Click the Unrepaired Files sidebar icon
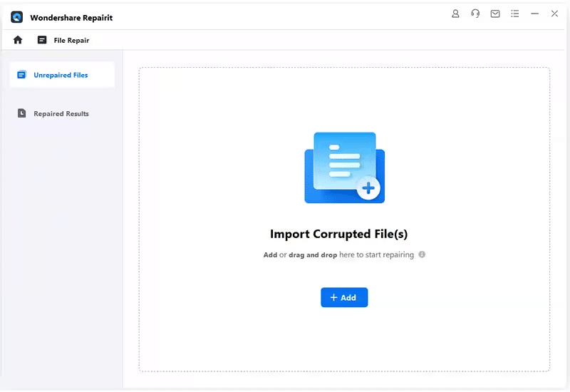 pos(22,75)
